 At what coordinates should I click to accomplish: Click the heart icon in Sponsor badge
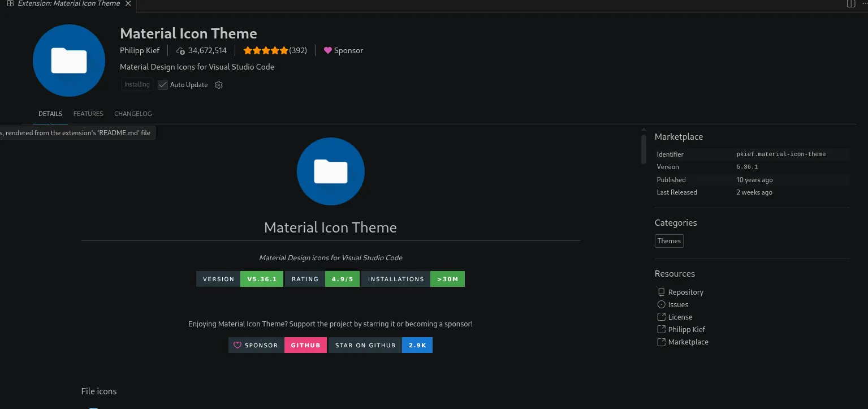pyautogui.click(x=237, y=345)
